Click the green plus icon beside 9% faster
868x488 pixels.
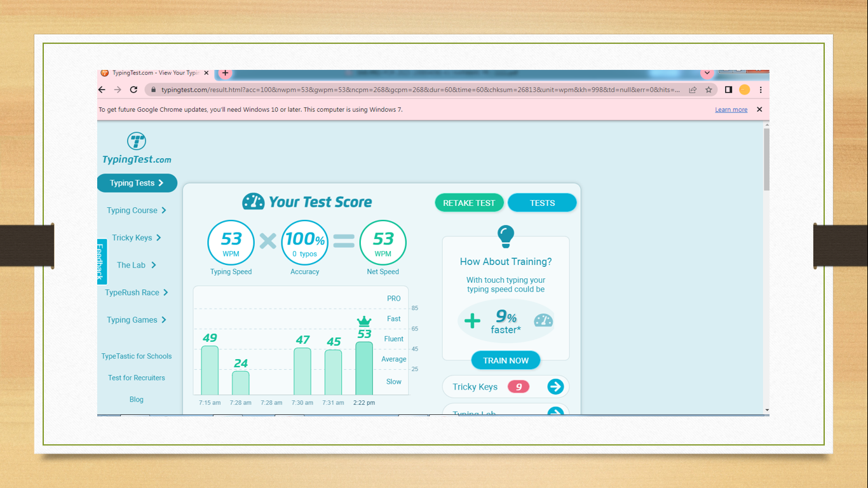472,321
